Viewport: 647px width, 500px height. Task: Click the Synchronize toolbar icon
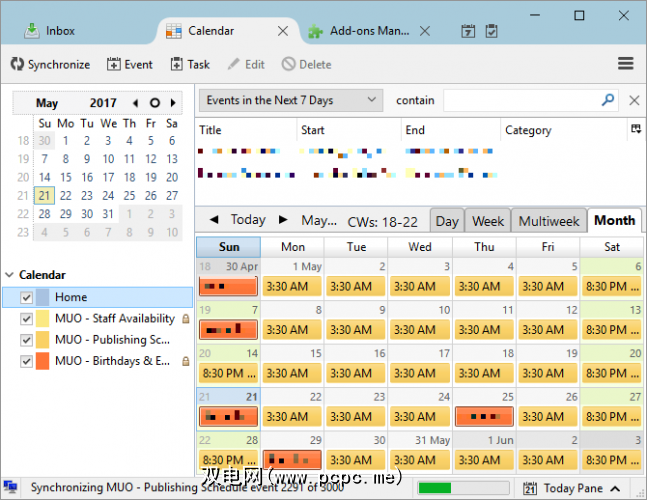click(17, 64)
